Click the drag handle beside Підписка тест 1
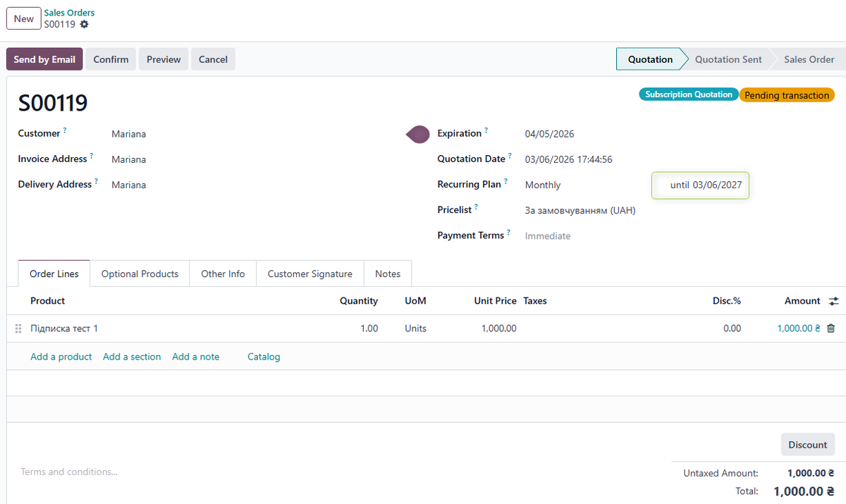Image resolution: width=846 pixels, height=504 pixels. [18, 328]
